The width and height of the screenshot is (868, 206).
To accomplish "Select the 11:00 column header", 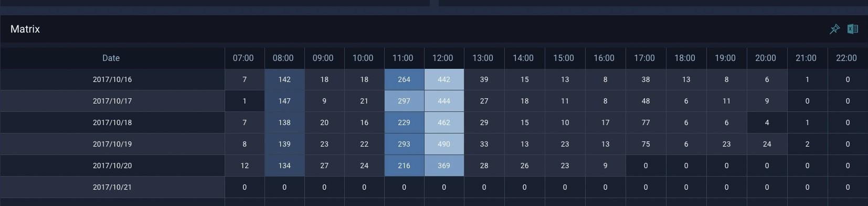I will pos(403,58).
